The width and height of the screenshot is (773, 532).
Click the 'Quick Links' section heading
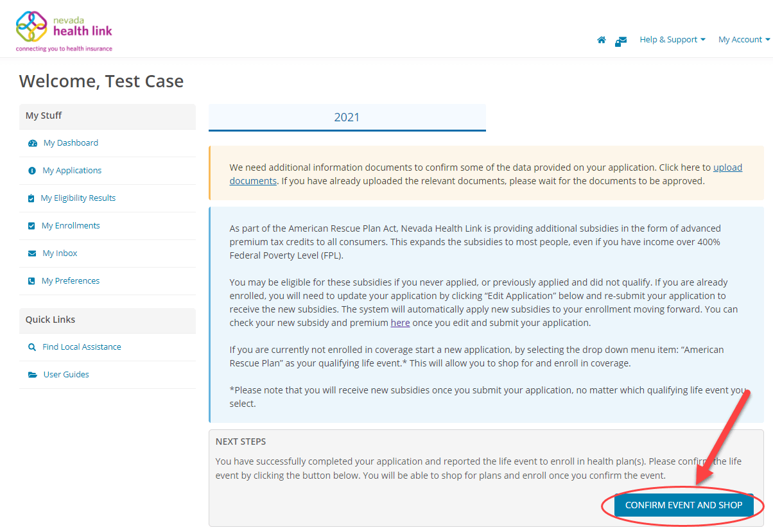(50, 320)
